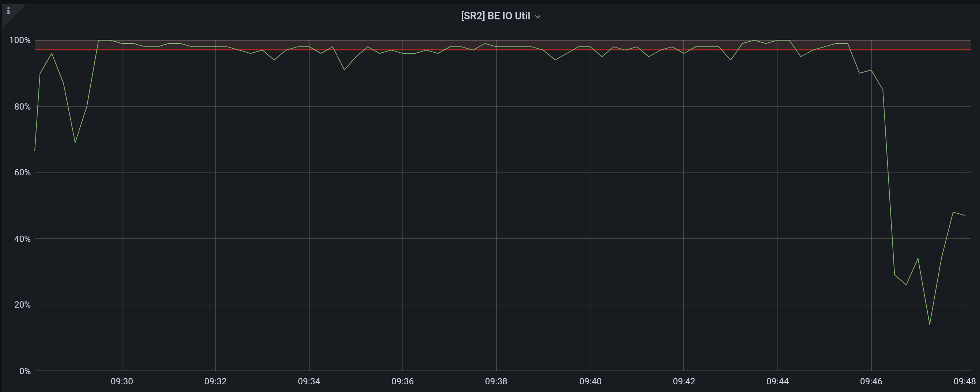Click the 80% y-axis label
The width and height of the screenshot is (980, 392).
point(22,107)
